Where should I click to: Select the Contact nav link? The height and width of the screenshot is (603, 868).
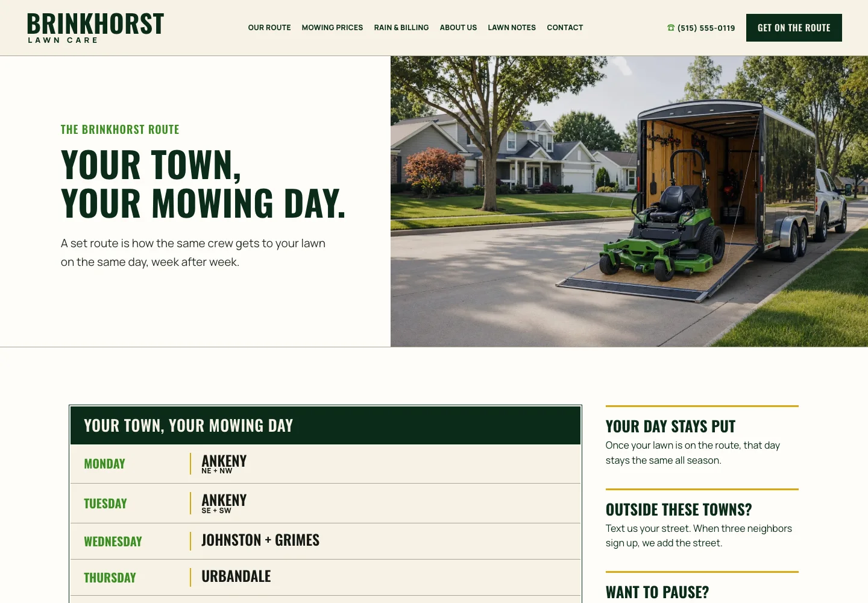[565, 28]
